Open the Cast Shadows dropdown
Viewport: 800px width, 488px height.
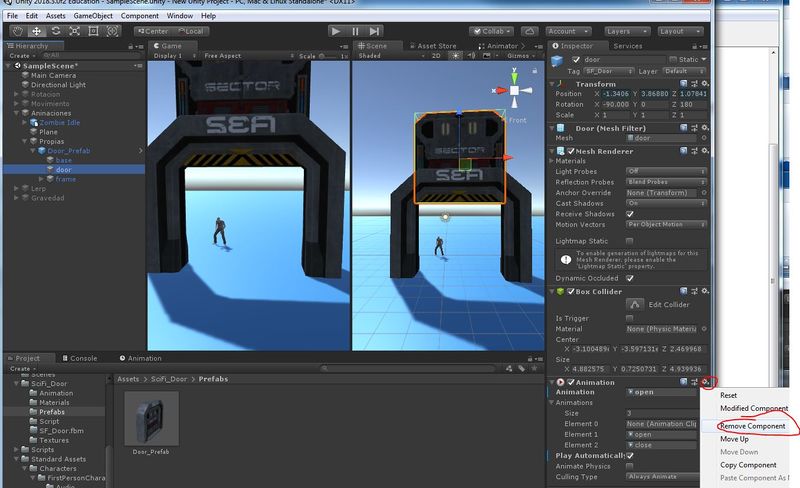666,203
